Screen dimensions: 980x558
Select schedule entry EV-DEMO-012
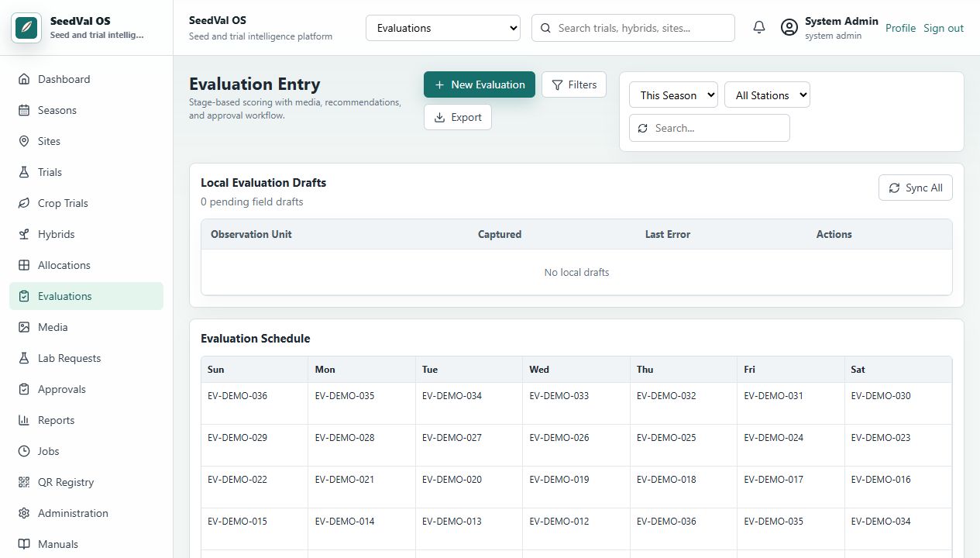click(559, 521)
